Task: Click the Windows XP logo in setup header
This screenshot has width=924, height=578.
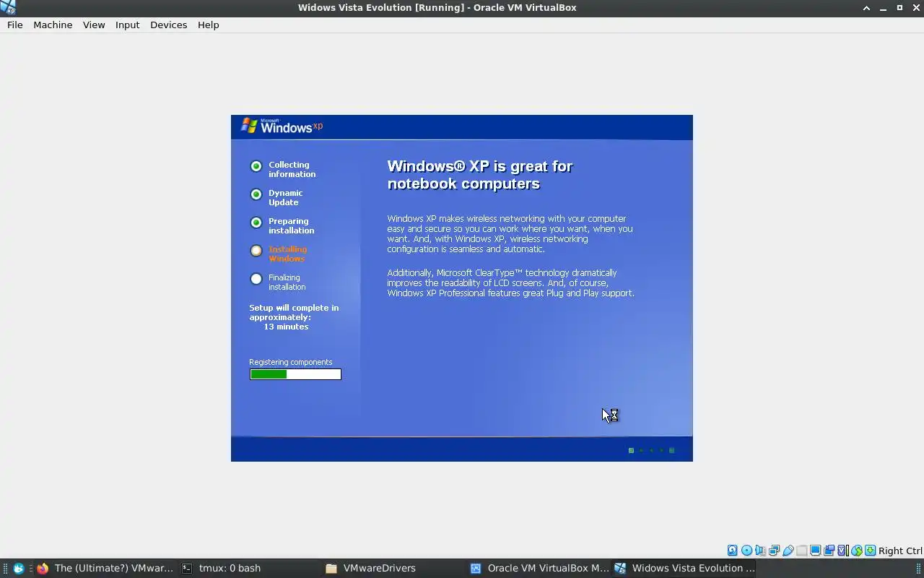Action: [x=282, y=126]
